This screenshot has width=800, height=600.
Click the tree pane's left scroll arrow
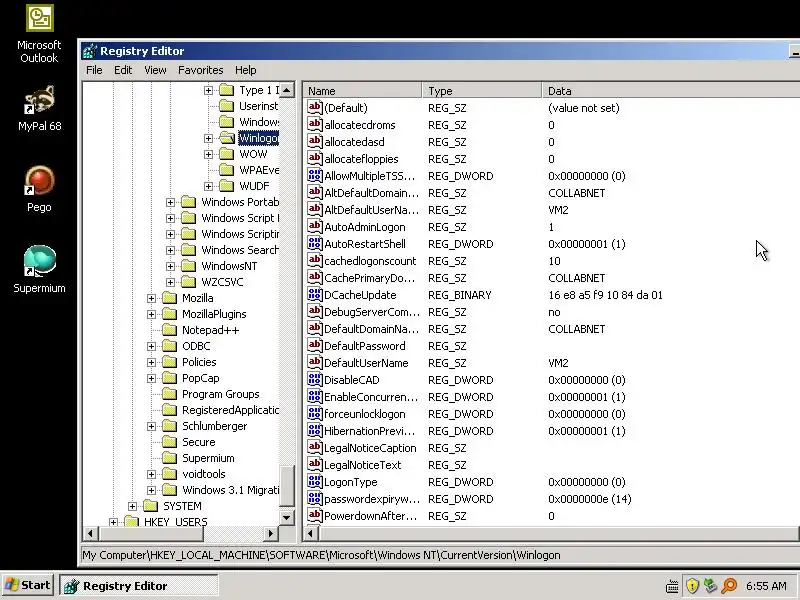pos(90,534)
